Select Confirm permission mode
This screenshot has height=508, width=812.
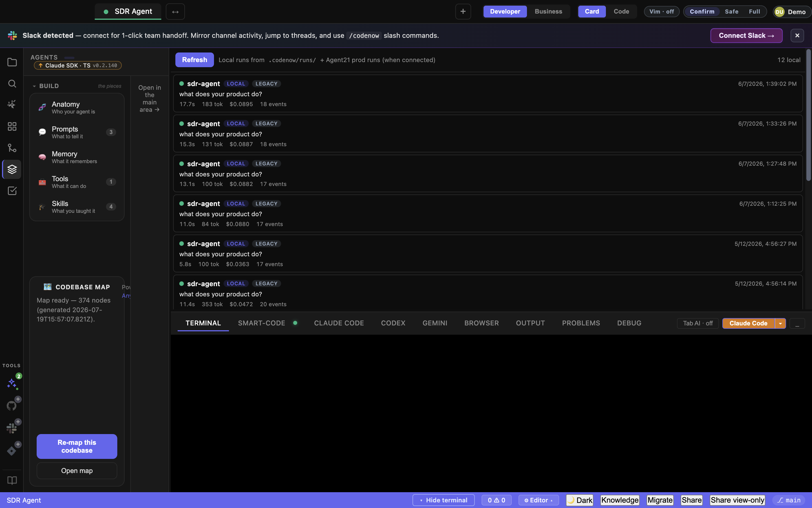702,11
